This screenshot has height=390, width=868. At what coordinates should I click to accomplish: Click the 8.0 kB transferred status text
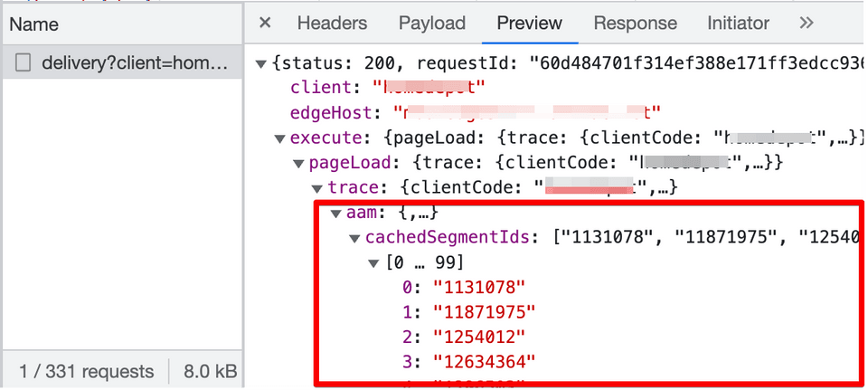coord(211,371)
